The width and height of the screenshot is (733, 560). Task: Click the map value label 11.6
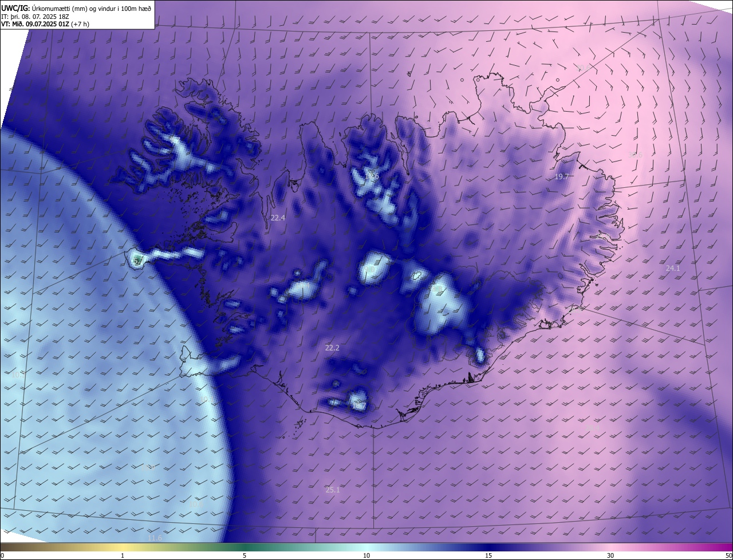click(x=155, y=538)
